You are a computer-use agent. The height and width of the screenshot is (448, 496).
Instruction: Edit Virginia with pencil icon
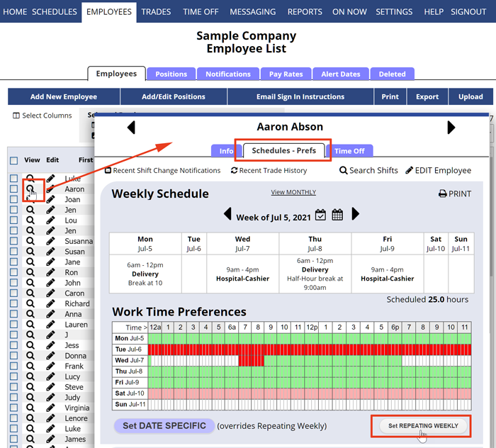50,408
